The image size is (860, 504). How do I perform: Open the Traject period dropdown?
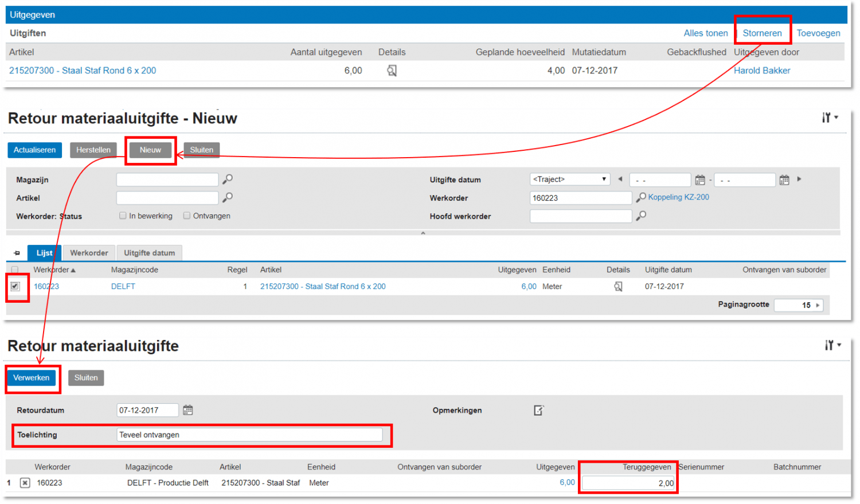point(569,179)
